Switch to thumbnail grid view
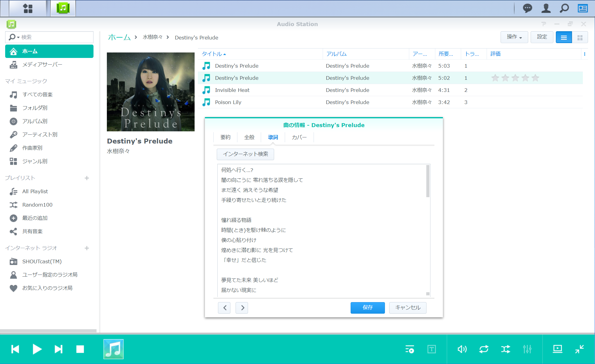 click(580, 38)
